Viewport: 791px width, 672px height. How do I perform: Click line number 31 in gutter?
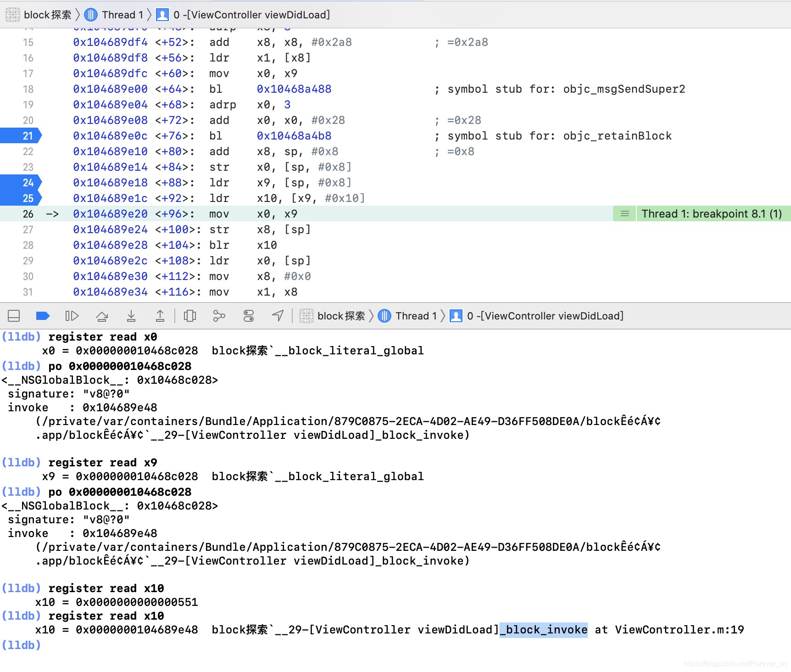pos(28,292)
